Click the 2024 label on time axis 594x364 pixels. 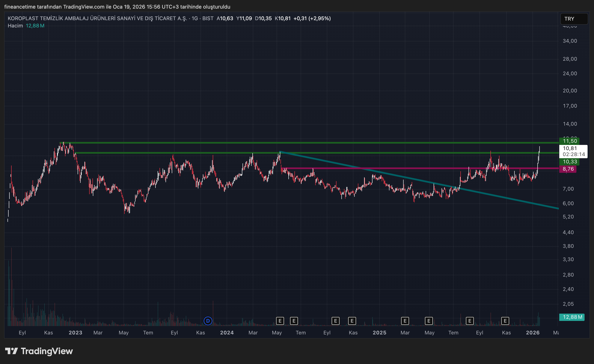227,333
